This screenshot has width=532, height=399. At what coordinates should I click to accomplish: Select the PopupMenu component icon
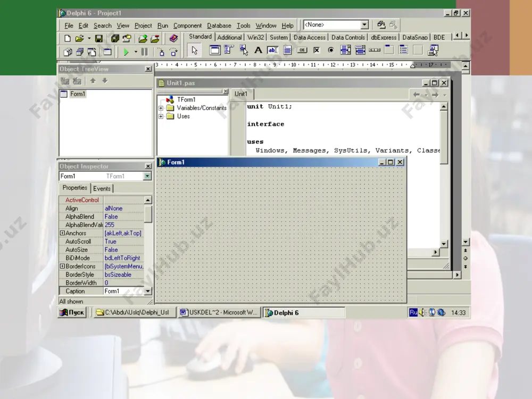[x=244, y=50]
